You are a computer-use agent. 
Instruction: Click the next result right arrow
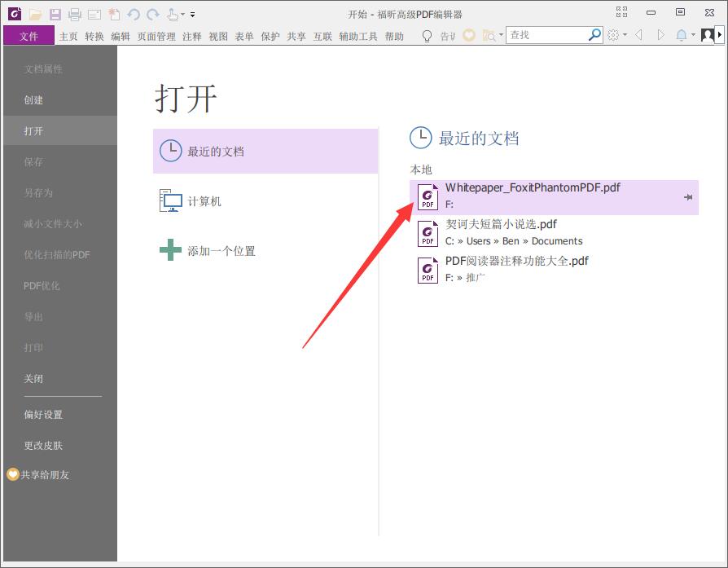pyautogui.click(x=660, y=35)
